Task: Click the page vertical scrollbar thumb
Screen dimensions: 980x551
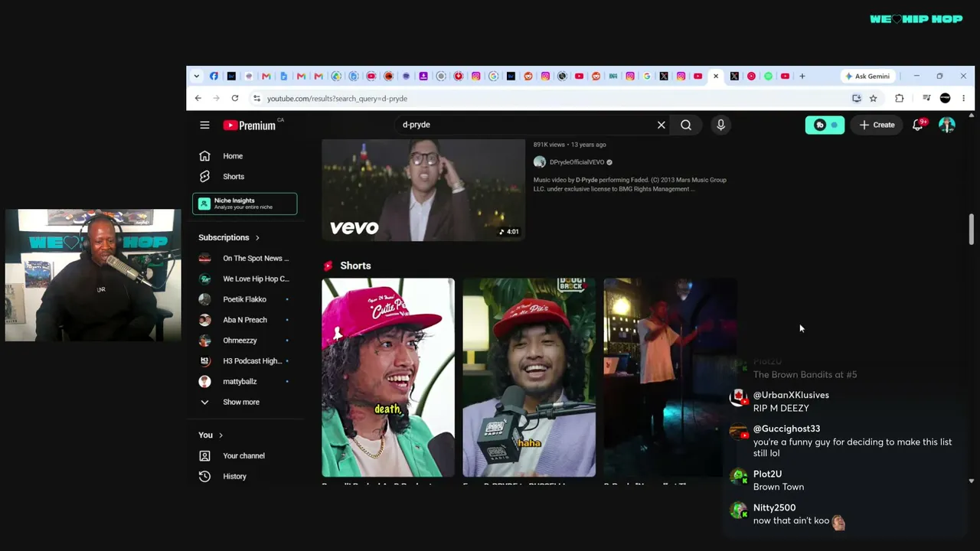Action: pyautogui.click(x=972, y=230)
